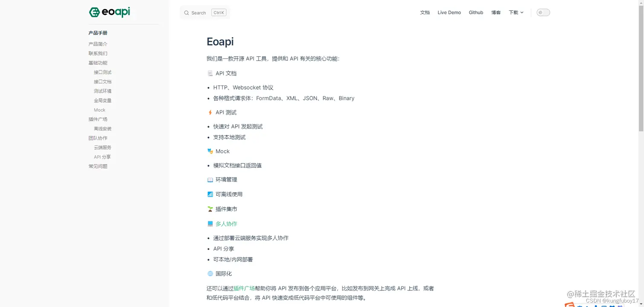The image size is (644, 307).
Task: Click text 快速对 API 发起测试
Action: 238,126
